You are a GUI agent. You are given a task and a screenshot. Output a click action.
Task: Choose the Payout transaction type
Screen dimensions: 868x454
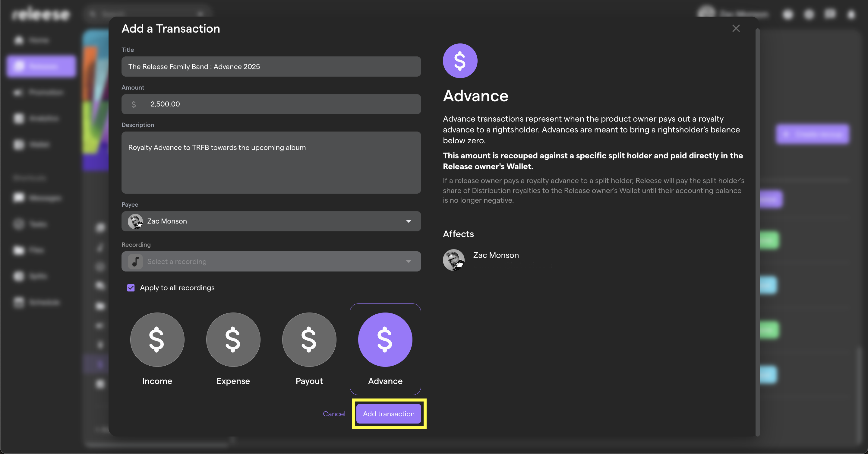pos(309,349)
